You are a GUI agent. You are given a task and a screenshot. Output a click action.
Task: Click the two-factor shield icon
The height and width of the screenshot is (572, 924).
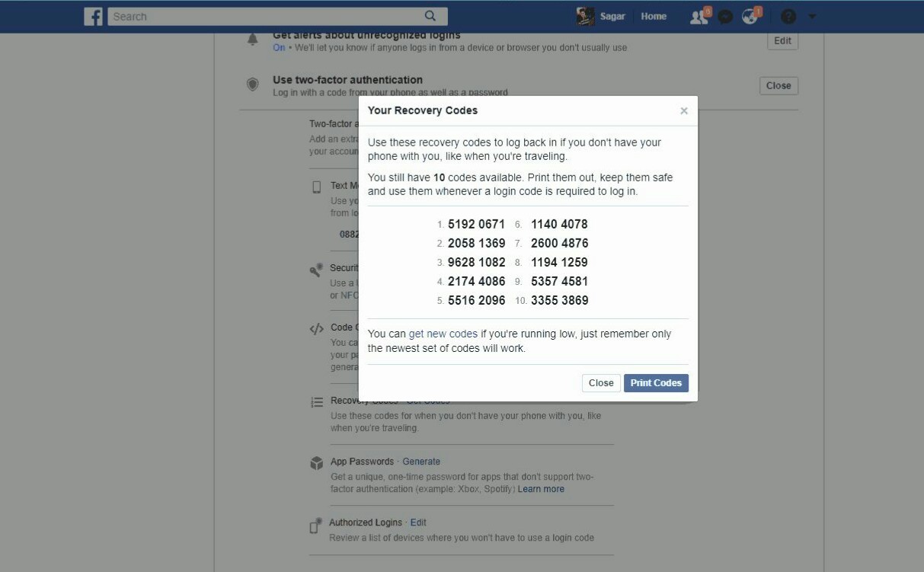click(x=253, y=85)
